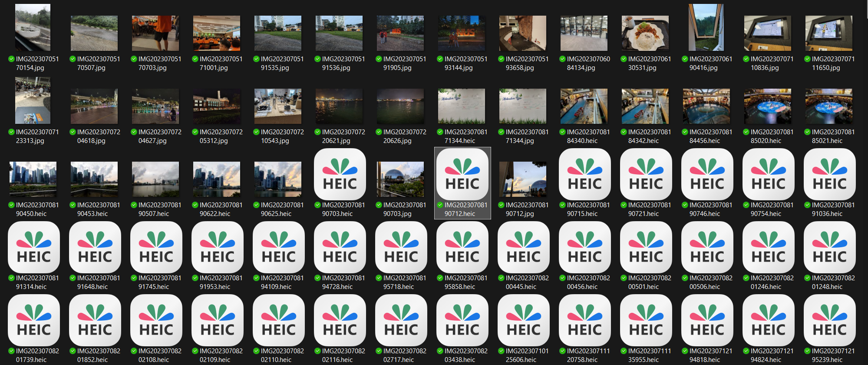The height and width of the screenshot is (365, 868).
Task: Click the sync status icon of IMG20230708201739.heic
Action: tap(11, 351)
